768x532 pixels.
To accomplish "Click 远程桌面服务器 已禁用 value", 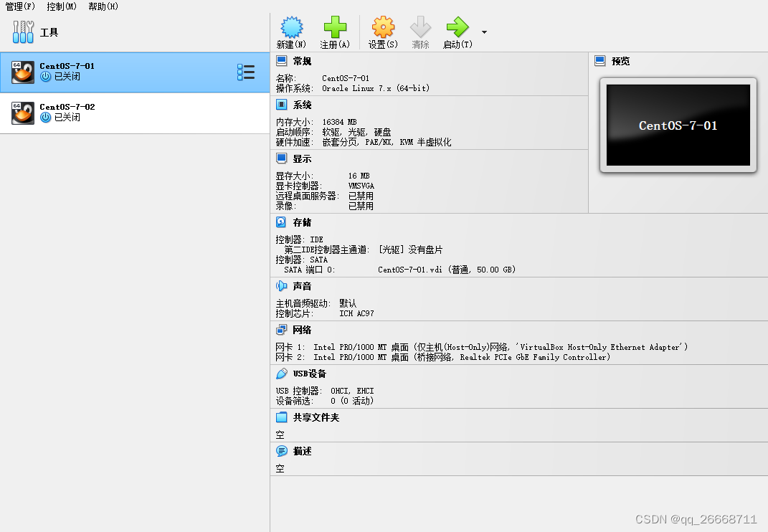I will [361, 196].
